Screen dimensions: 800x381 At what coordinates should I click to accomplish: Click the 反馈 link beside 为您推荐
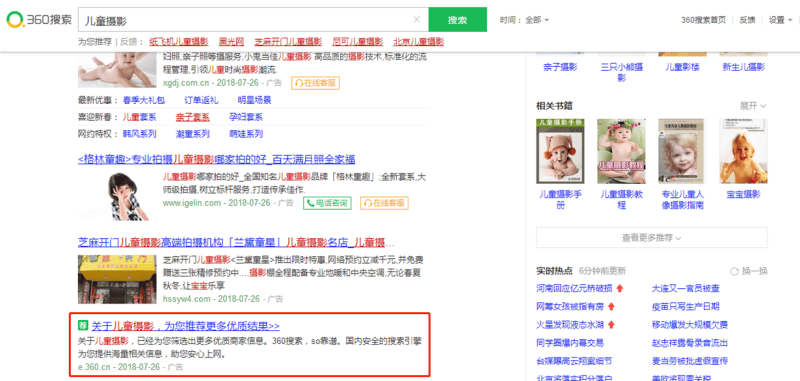tap(129, 42)
